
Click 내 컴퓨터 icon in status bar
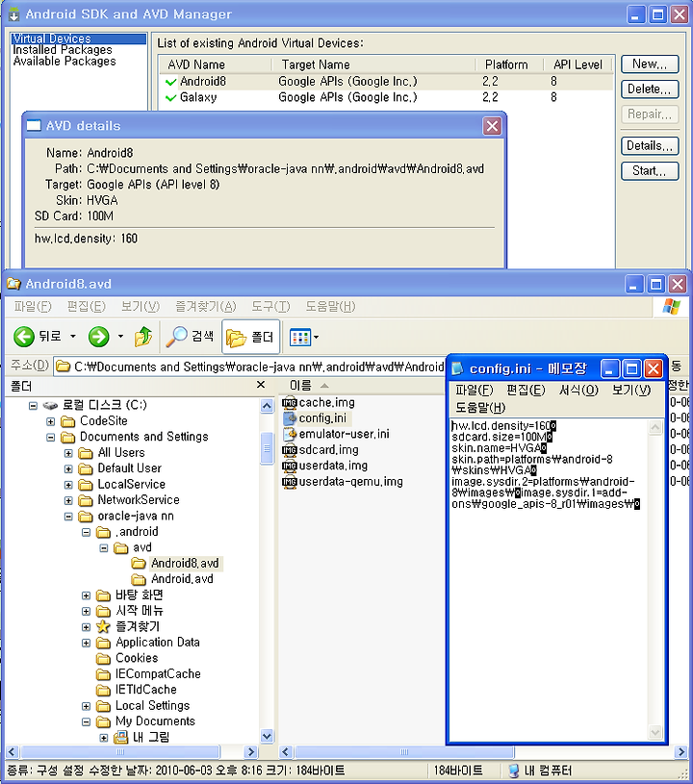coord(513,771)
